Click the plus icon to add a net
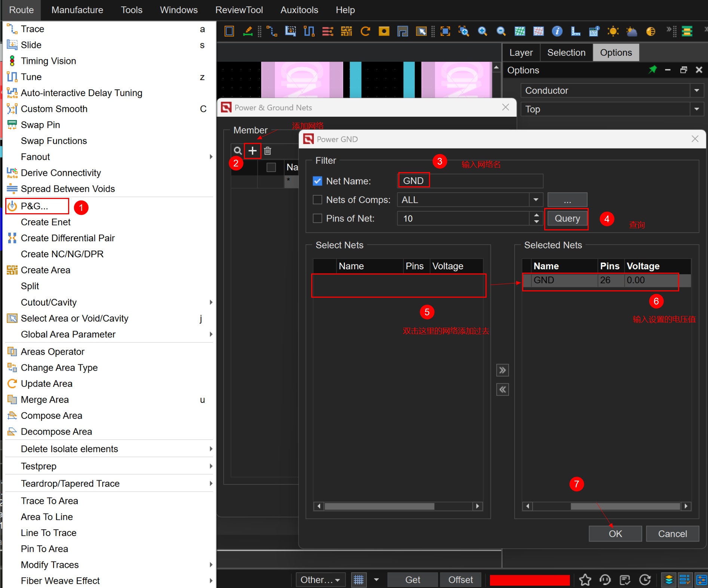This screenshot has width=708, height=588. (252, 151)
